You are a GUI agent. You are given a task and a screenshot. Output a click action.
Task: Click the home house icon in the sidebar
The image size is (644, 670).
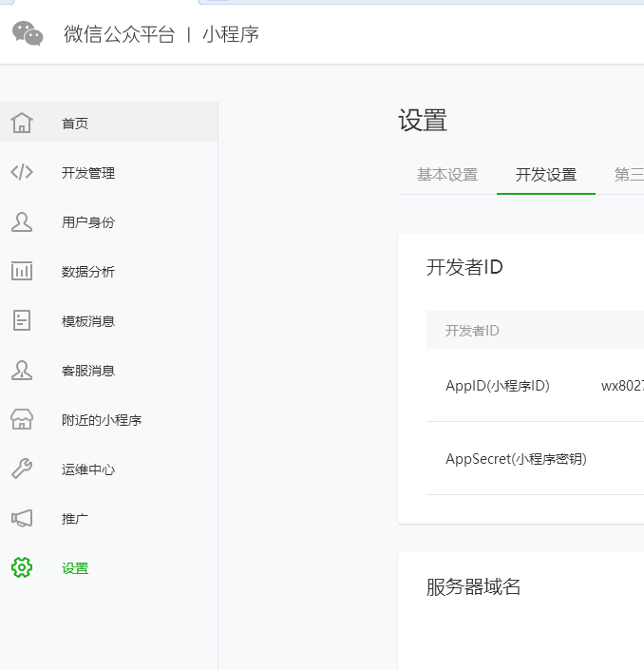22,123
